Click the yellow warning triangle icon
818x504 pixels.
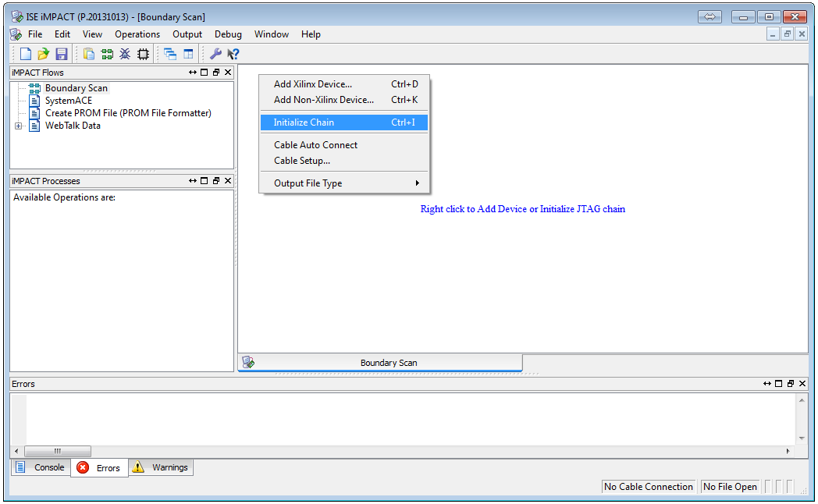(137, 467)
